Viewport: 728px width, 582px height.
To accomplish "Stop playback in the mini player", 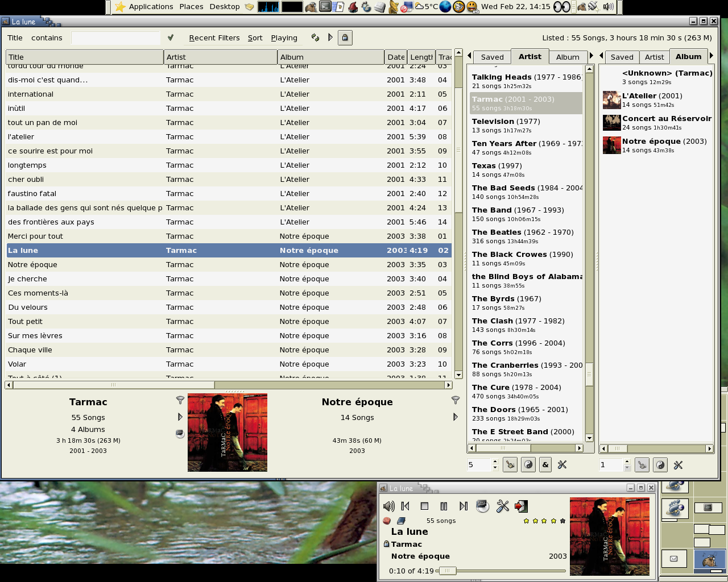I will [x=424, y=506].
